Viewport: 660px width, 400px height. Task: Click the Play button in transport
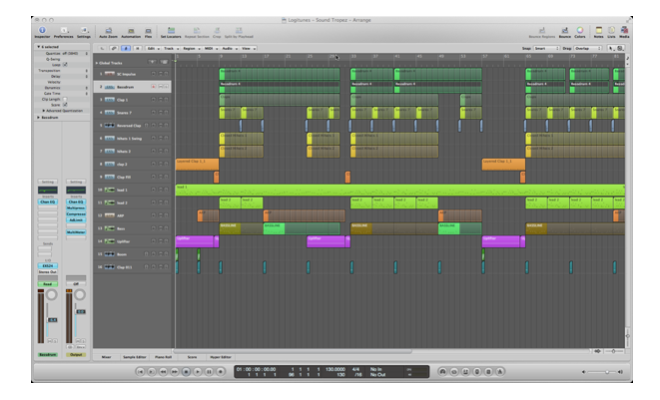197,372
